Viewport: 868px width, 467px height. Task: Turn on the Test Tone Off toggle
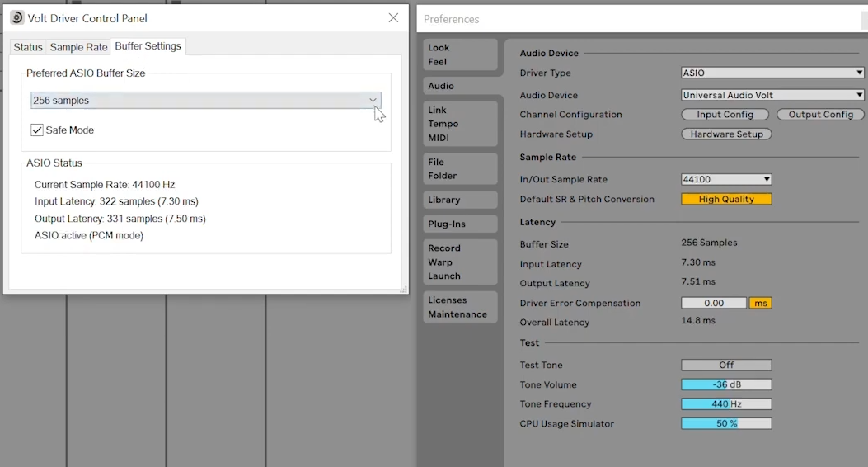(x=726, y=365)
